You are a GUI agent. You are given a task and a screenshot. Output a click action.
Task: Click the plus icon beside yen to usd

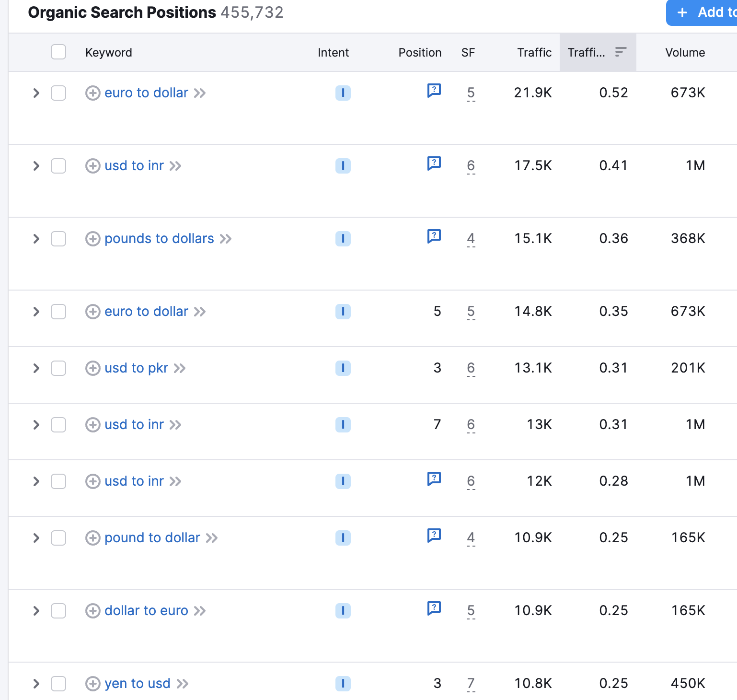coord(93,683)
